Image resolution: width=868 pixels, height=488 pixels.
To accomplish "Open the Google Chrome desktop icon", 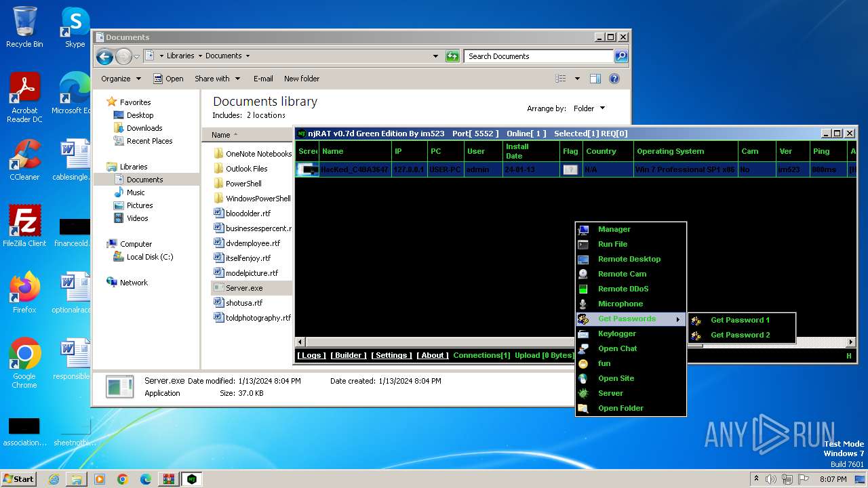I will pos(24,363).
